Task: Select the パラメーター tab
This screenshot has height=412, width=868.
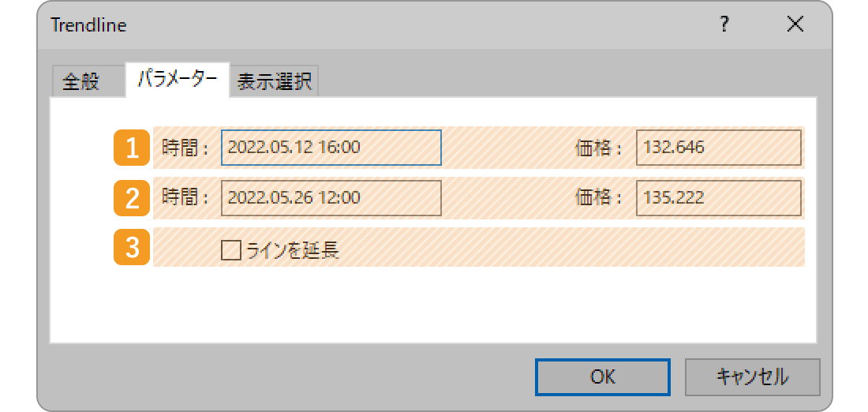Action: pos(177,80)
